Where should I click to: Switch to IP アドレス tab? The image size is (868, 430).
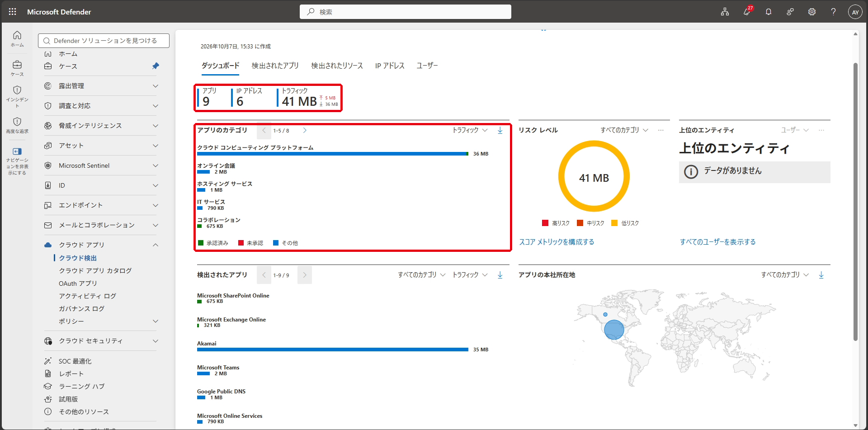coord(390,66)
